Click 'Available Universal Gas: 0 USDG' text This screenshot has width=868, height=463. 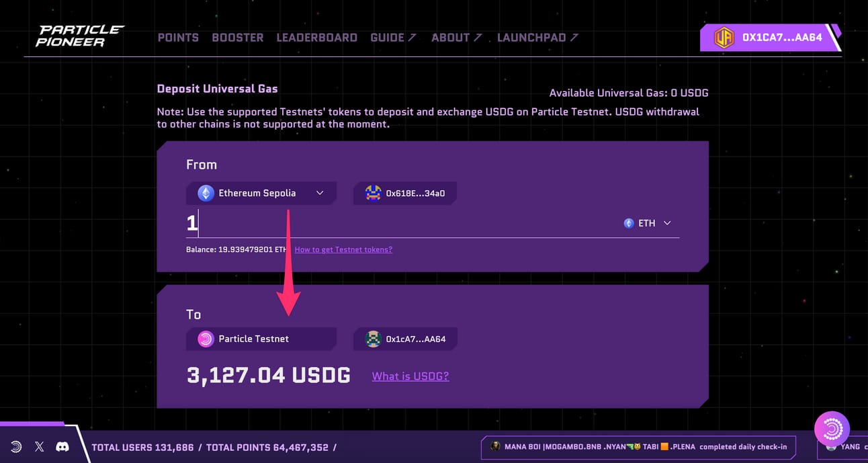(629, 93)
